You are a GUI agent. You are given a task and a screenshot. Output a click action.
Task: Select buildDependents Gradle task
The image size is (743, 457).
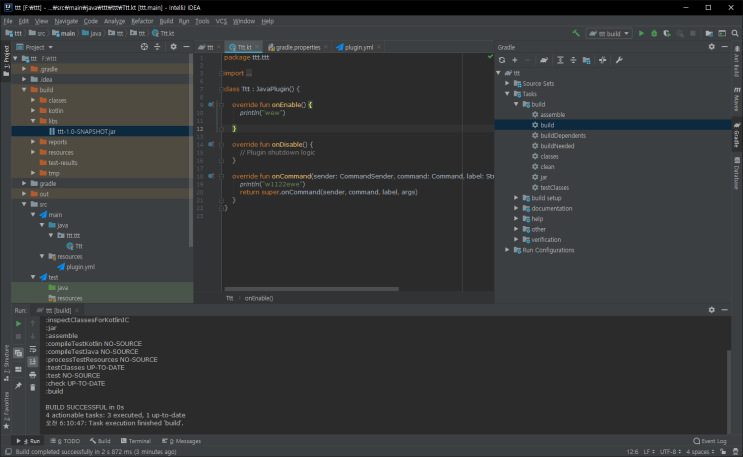563,136
